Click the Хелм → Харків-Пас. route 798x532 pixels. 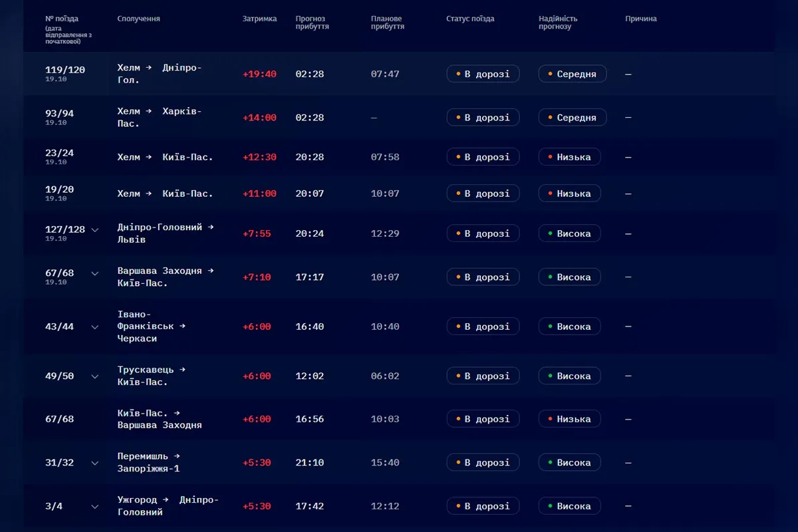[160, 118]
